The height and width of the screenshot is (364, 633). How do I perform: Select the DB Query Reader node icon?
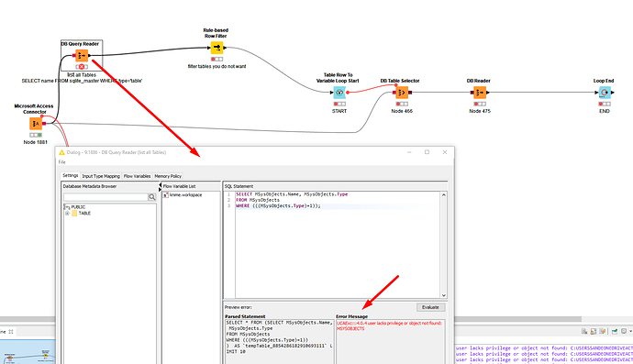pyautogui.click(x=82, y=56)
